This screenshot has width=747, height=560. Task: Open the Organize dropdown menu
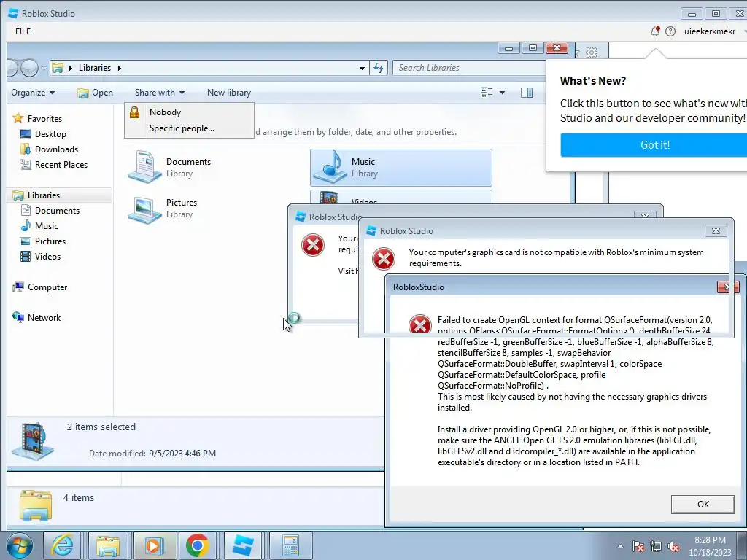[33, 93]
